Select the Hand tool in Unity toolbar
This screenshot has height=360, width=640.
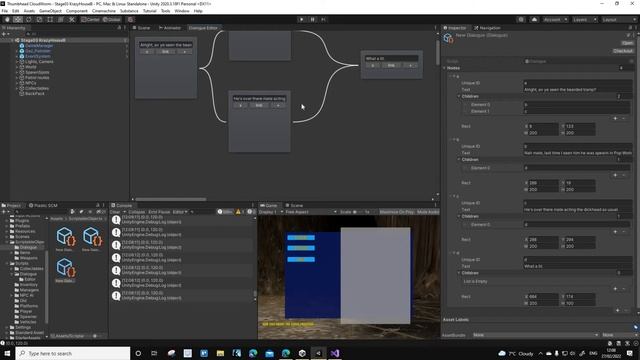tap(7, 19)
